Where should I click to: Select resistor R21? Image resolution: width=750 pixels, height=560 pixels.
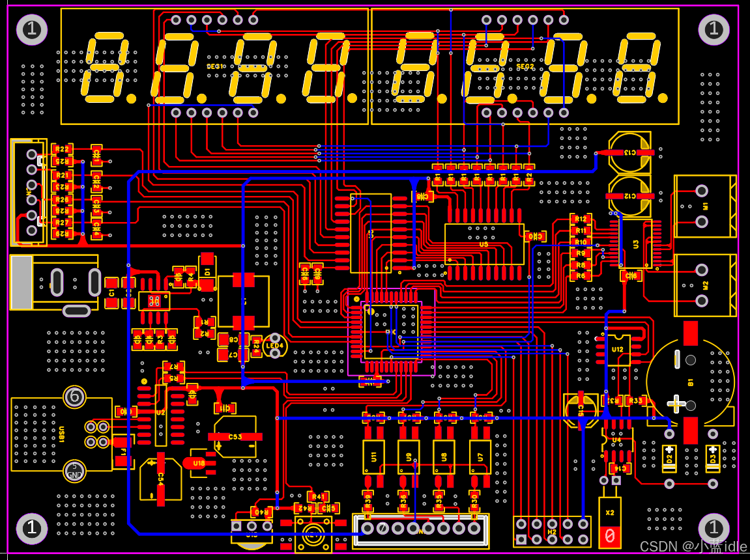62,175
